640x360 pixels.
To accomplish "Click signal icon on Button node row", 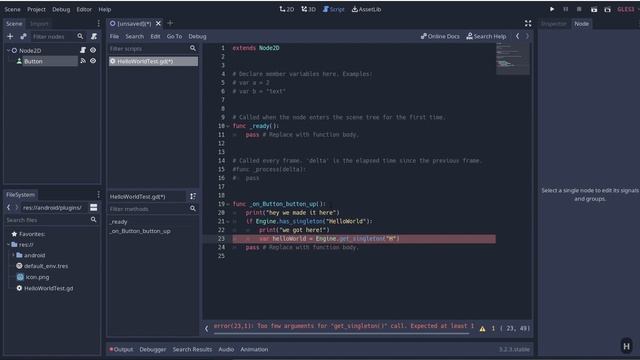I will click(x=83, y=61).
